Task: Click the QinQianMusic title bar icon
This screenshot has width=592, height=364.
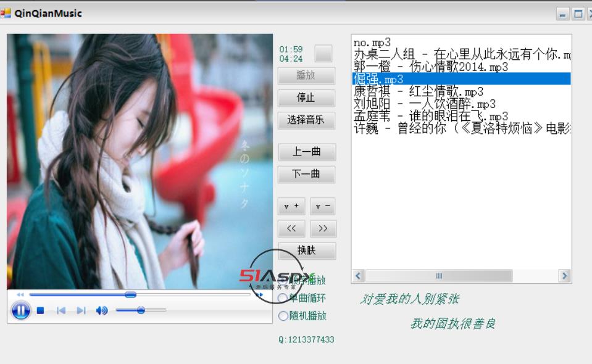Action: [x=6, y=14]
